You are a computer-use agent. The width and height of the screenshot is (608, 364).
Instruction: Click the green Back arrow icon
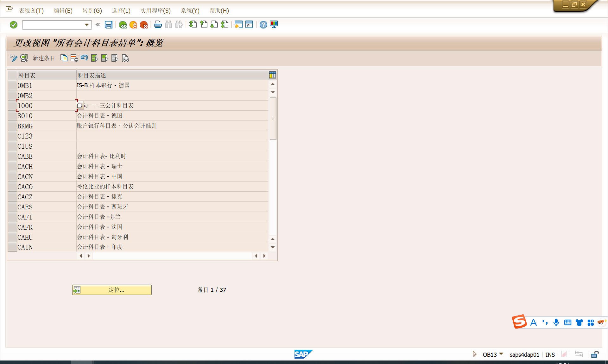click(123, 25)
